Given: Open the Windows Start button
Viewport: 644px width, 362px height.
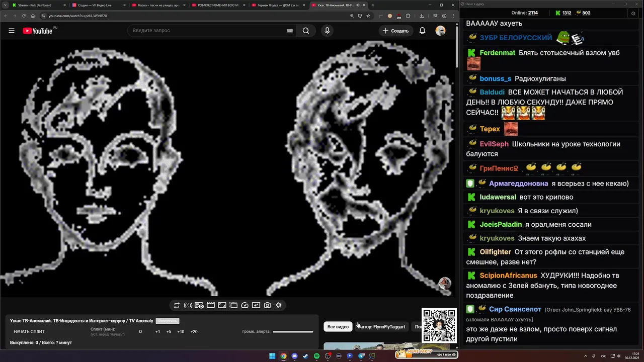Looking at the screenshot, I should click(272, 356).
